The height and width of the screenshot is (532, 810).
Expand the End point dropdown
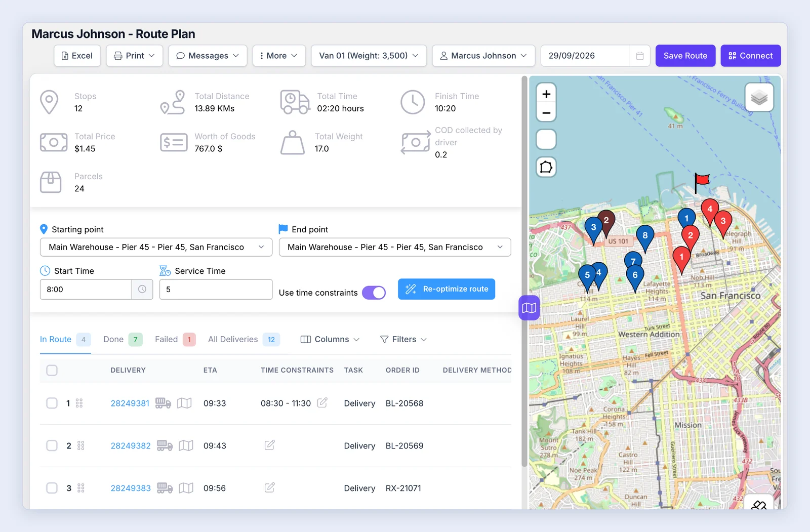(x=395, y=247)
